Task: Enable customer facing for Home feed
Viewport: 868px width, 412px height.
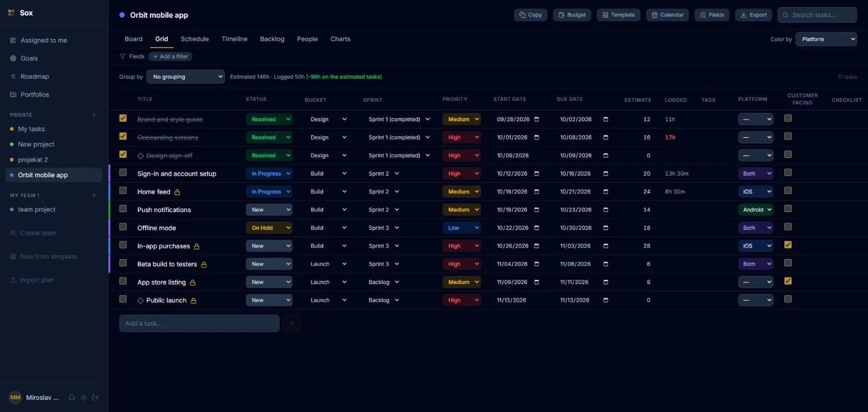Action: click(788, 190)
